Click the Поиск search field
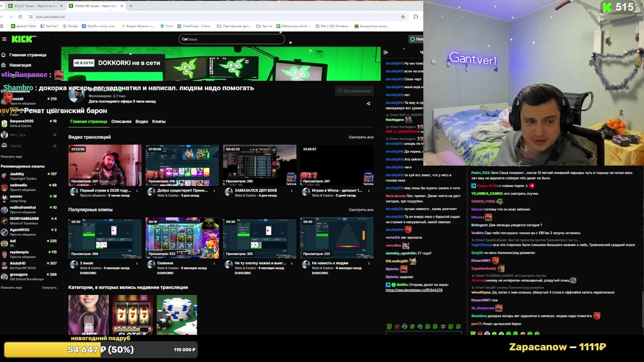The height and width of the screenshot is (362, 644). [231, 39]
